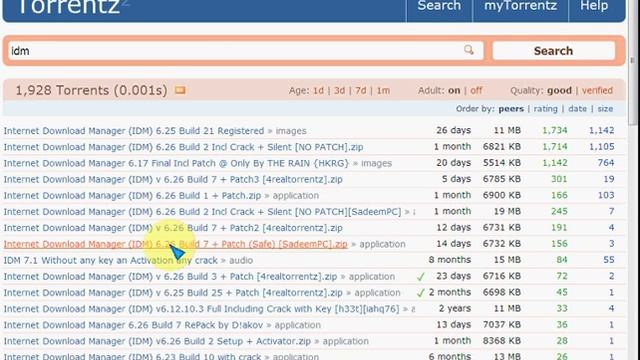Open IDM v 6.25 Build 25 + Patch torrent
This screenshot has height=360, width=640.
point(173,293)
